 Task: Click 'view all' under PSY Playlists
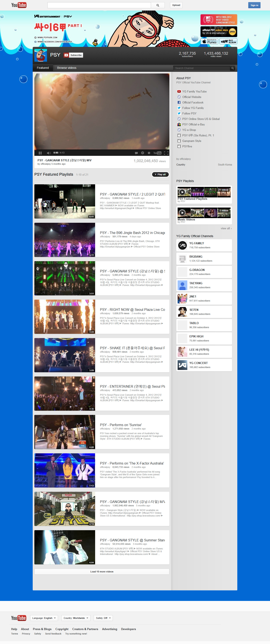226,228
